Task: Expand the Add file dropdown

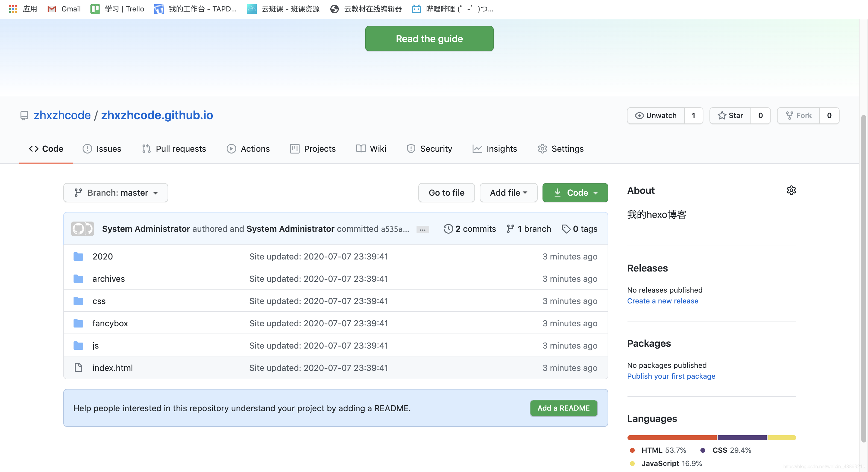Action: tap(508, 193)
